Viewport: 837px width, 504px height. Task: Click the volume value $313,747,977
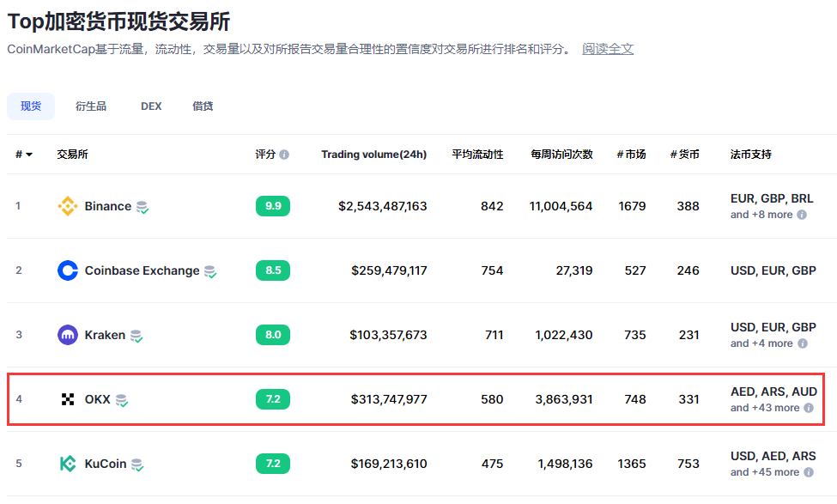pos(389,399)
